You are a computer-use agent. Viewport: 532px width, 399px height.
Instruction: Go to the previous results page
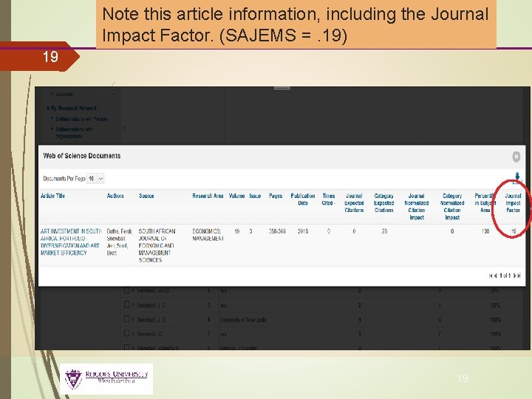click(x=496, y=276)
